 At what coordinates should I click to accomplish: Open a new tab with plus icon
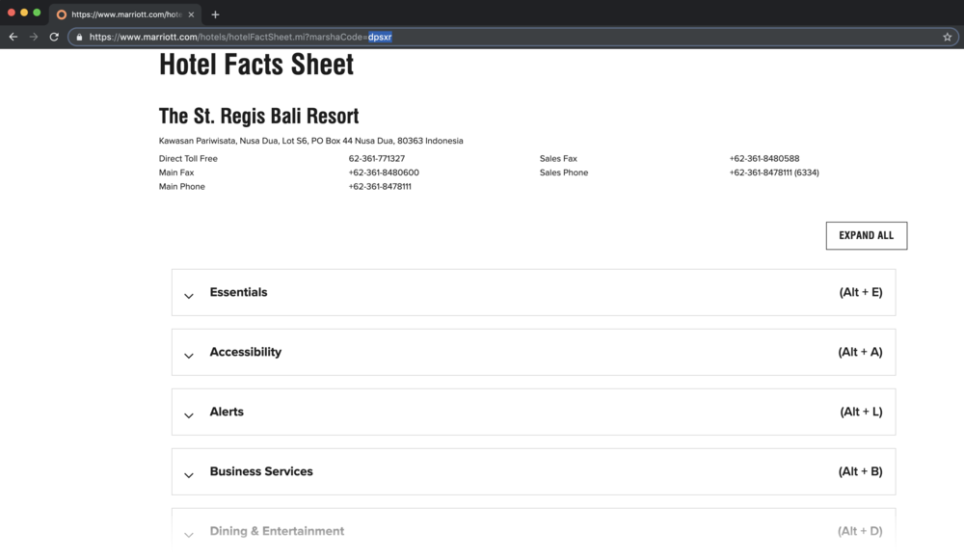215,14
